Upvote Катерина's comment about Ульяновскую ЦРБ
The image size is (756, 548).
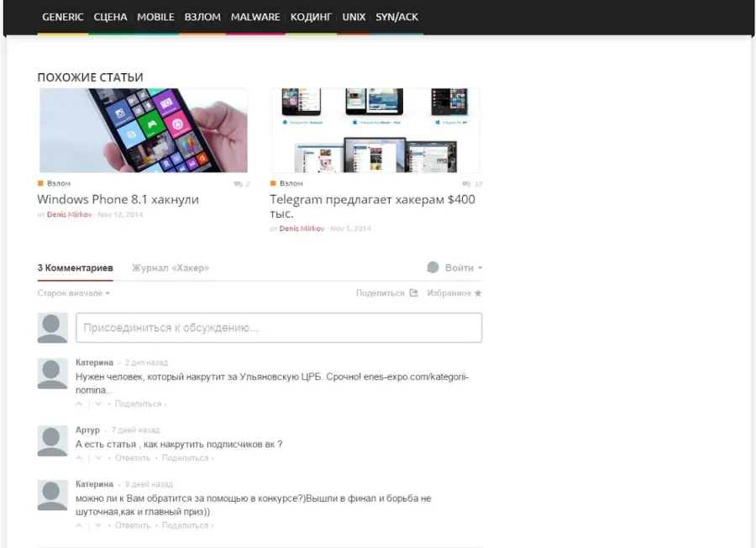pos(79,404)
